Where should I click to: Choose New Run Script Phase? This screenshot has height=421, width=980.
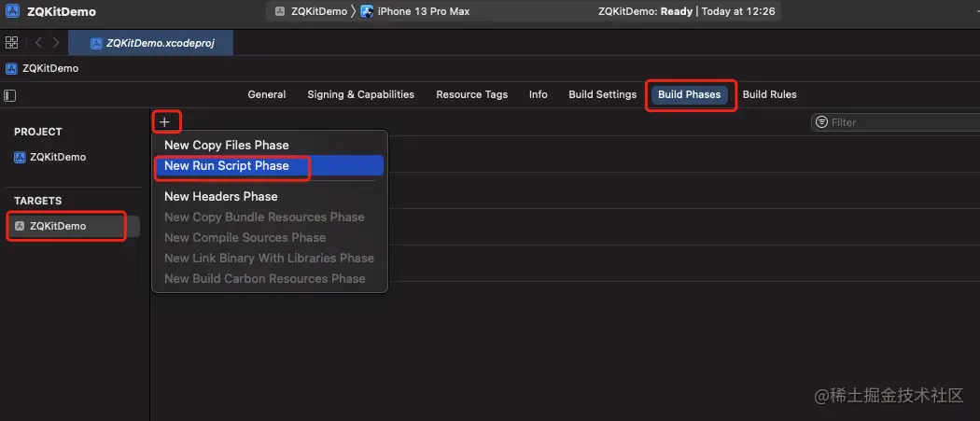coord(270,166)
